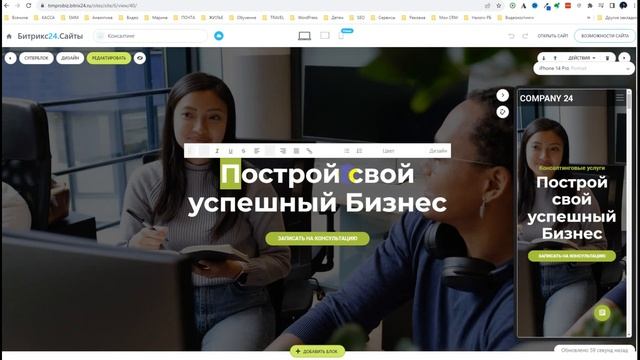Viewport: 640px width, 360px height.
Task: Align heading text right
Action: (283, 151)
